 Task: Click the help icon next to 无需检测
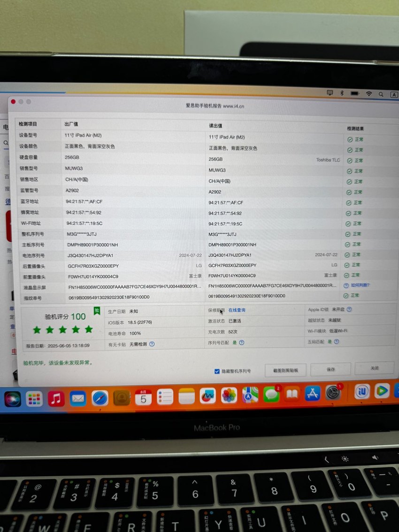[152, 344]
